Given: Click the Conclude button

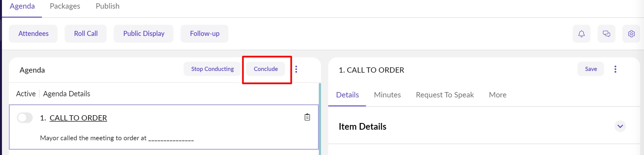Looking at the screenshot, I should click(x=266, y=69).
